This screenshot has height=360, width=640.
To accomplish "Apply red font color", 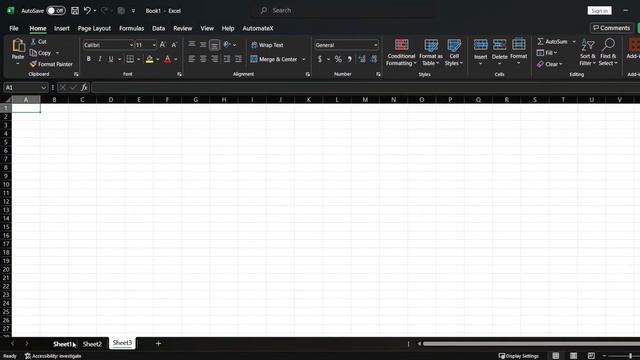I will [x=168, y=59].
